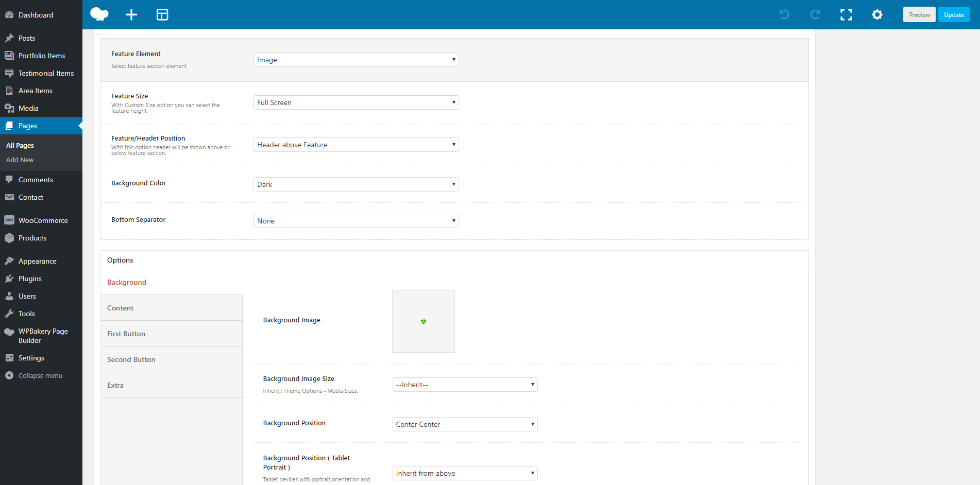Open the Background Color dropdown
The height and width of the screenshot is (485, 980).
coord(356,184)
